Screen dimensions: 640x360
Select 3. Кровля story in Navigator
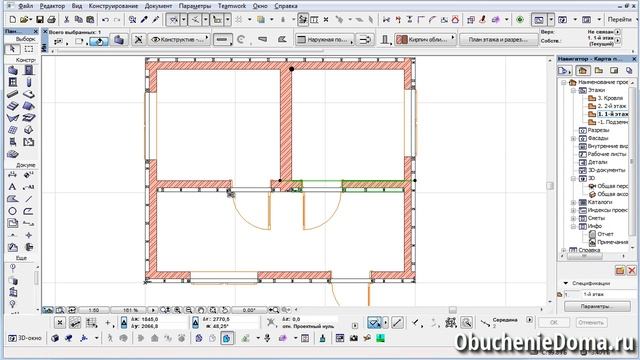(610, 98)
